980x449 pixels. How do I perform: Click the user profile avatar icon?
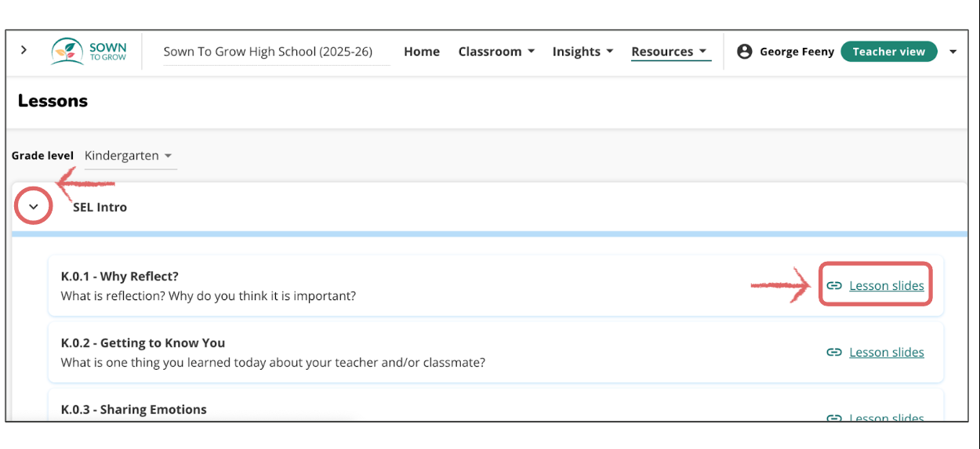click(744, 52)
